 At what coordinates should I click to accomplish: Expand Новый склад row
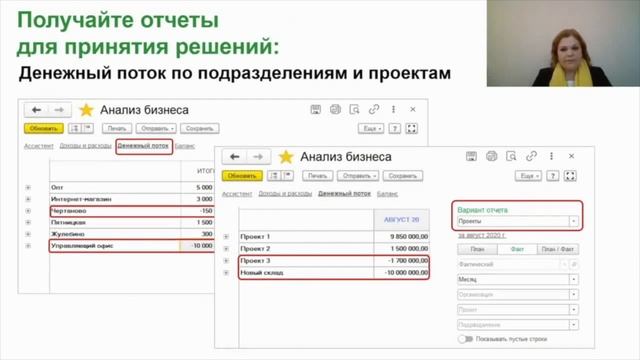pyautogui.click(x=226, y=272)
